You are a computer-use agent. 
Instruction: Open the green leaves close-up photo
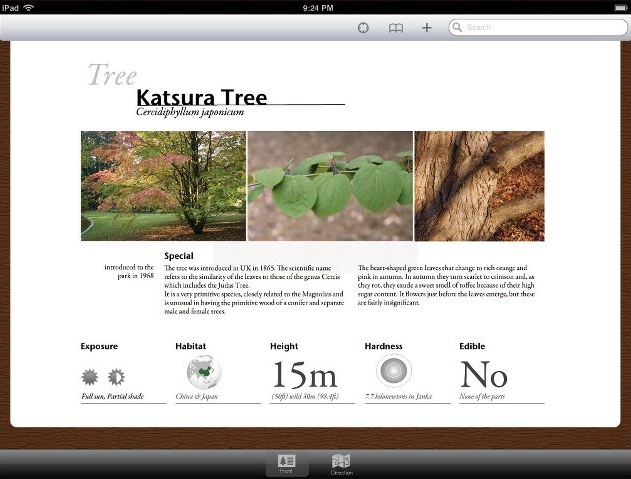coord(330,186)
